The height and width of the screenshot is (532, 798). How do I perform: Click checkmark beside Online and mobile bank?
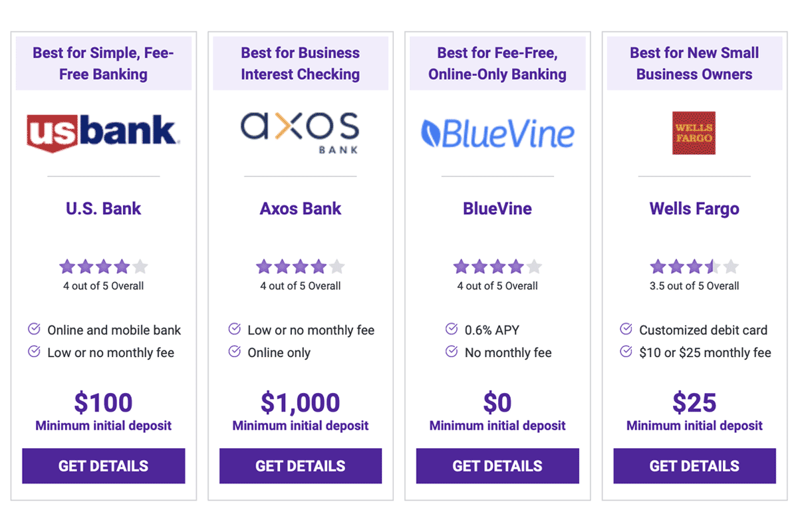(x=34, y=329)
